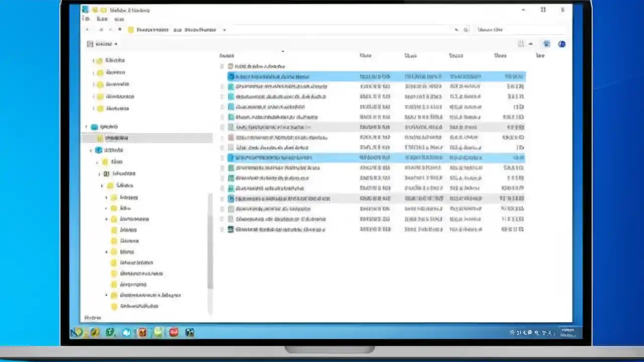644x362 pixels.
Task: Click the back navigation arrow
Action: (87, 30)
